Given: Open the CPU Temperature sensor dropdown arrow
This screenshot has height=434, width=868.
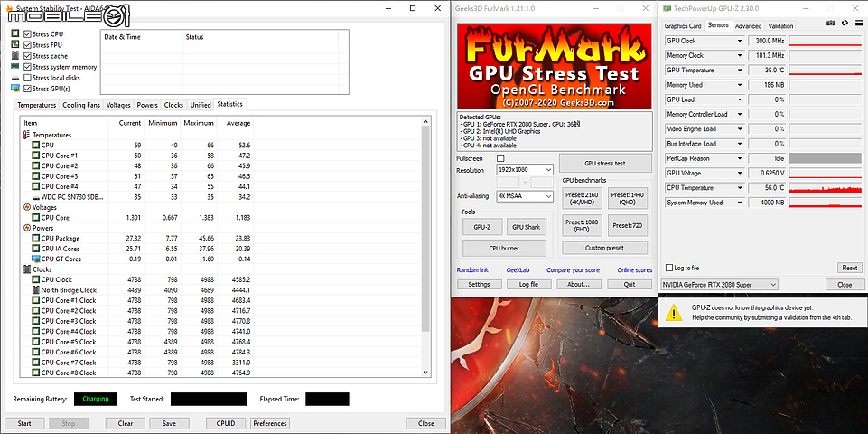Looking at the screenshot, I should (x=740, y=188).
